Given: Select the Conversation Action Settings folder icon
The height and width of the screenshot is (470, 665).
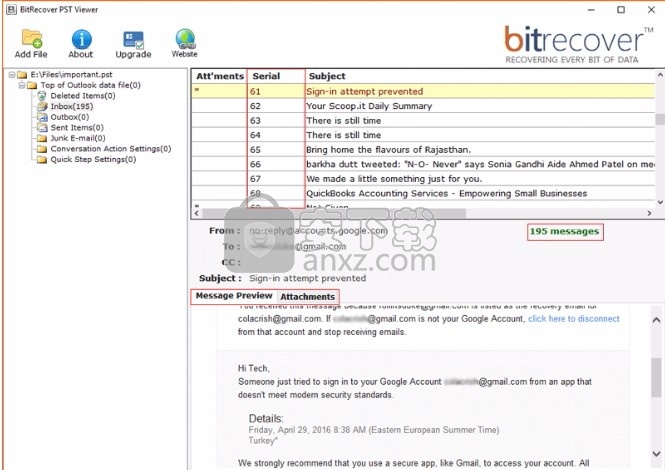Looking at the screenshot, I should tap(42, 149).
